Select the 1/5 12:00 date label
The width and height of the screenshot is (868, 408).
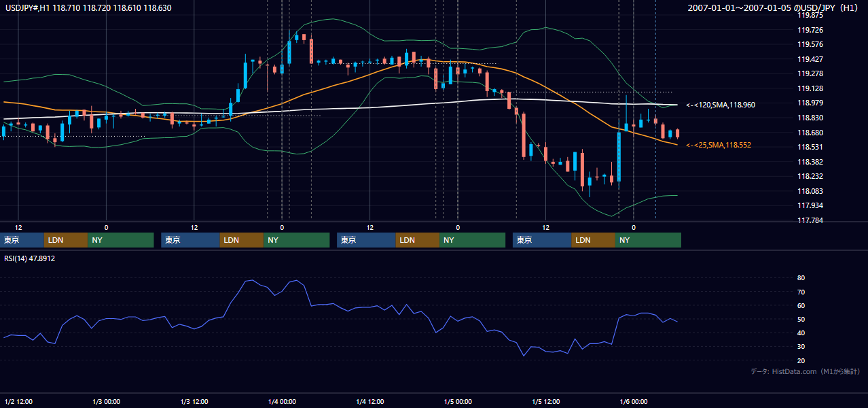coord(546,402)
